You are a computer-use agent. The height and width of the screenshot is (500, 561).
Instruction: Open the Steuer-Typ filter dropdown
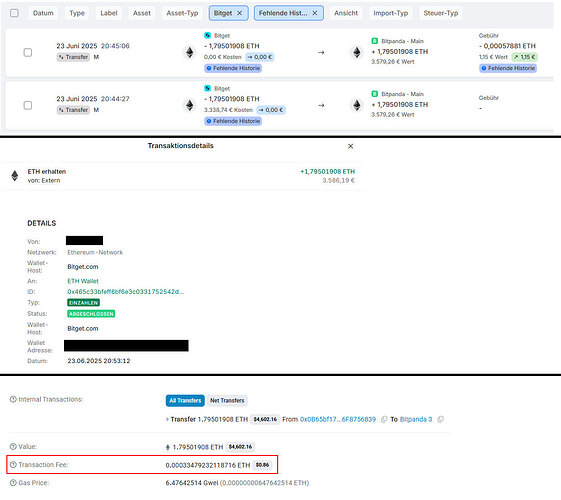(441, 13)
